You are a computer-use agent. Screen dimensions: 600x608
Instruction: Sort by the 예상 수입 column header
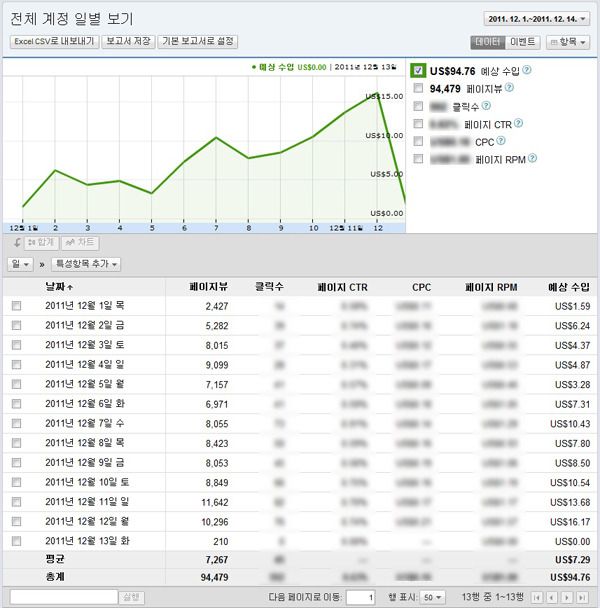click(x=569, y=287)
